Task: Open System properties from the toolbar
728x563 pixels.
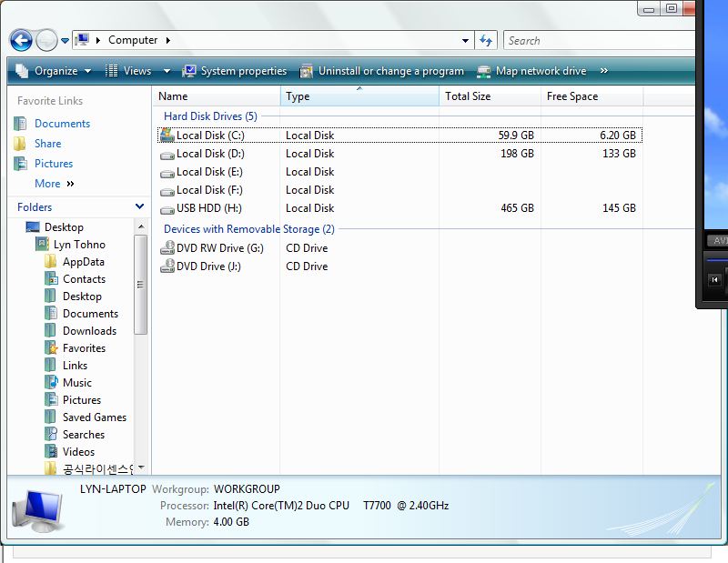Action: point(234,71)
